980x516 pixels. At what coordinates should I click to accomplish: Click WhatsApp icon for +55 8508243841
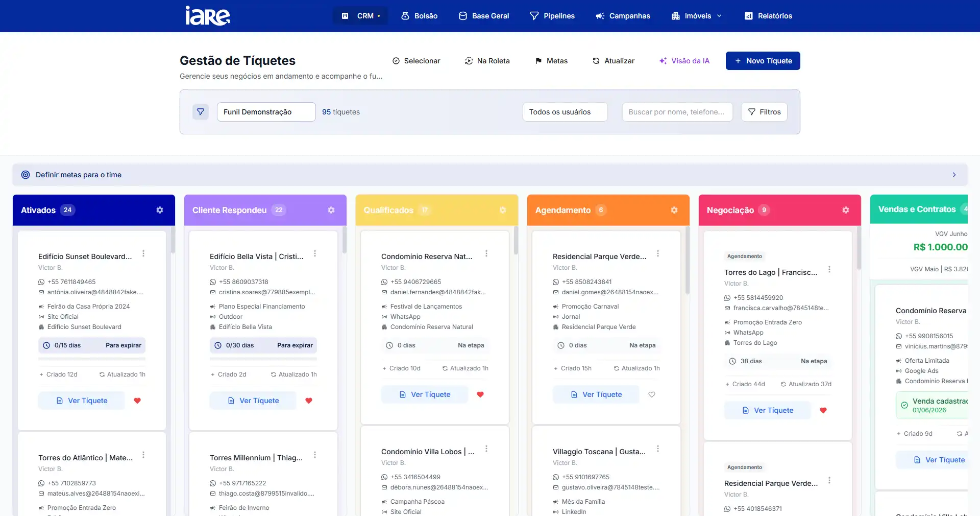556,282
